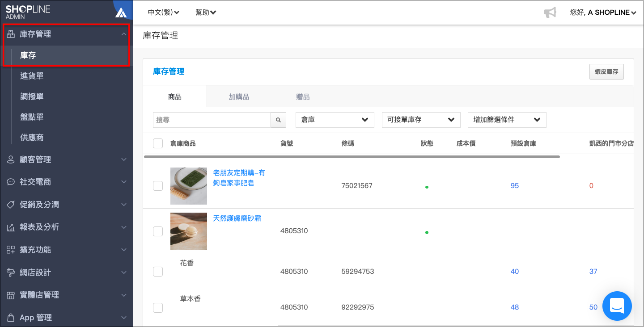644x327 pixels.
Task: Open the 中文(繁) language dropdown
Action: 164,13
